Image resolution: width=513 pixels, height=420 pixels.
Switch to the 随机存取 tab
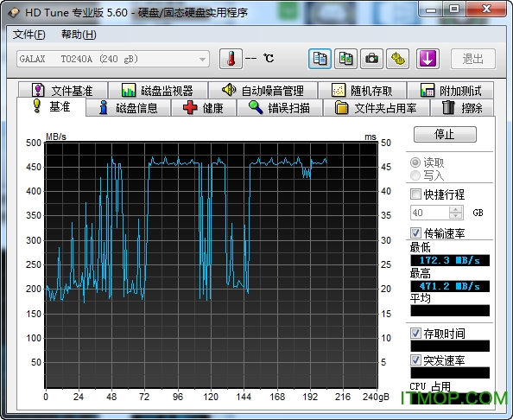362,91
